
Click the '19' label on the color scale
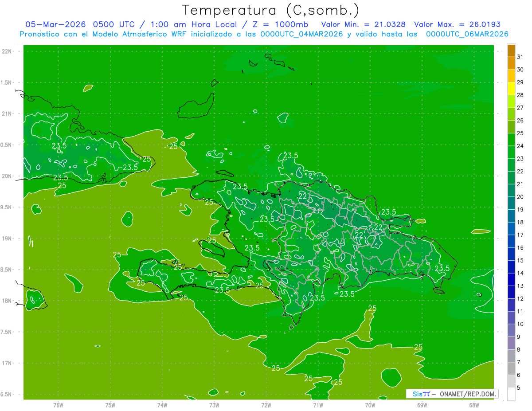point(520,209)
